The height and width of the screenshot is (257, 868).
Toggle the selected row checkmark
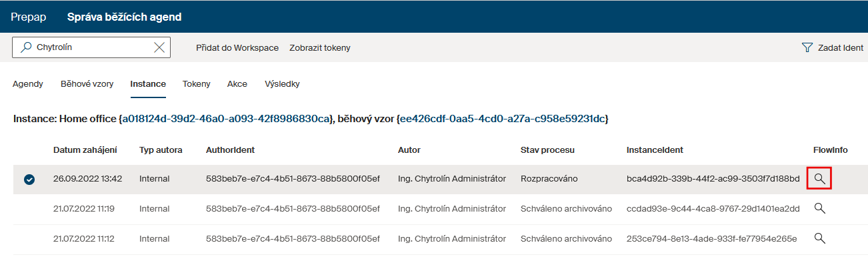pos(29,180)
